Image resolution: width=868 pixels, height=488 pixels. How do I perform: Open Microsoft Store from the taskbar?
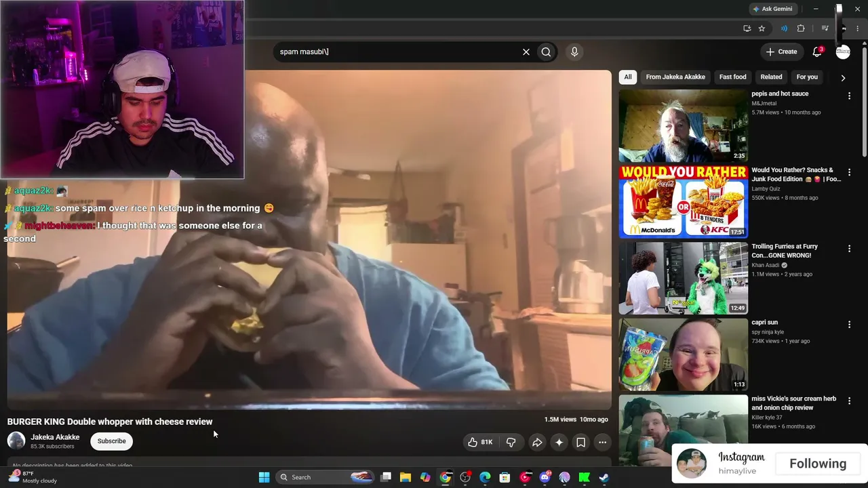(505, 477)
